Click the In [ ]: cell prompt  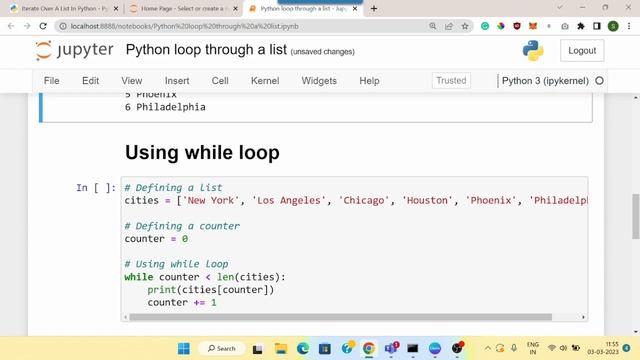[96, 188]
